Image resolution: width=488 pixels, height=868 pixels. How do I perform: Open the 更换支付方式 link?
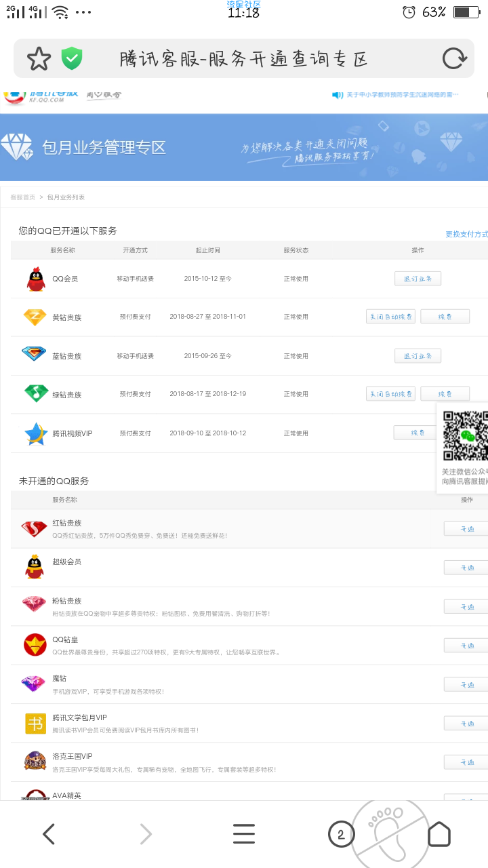click(466, 234)
